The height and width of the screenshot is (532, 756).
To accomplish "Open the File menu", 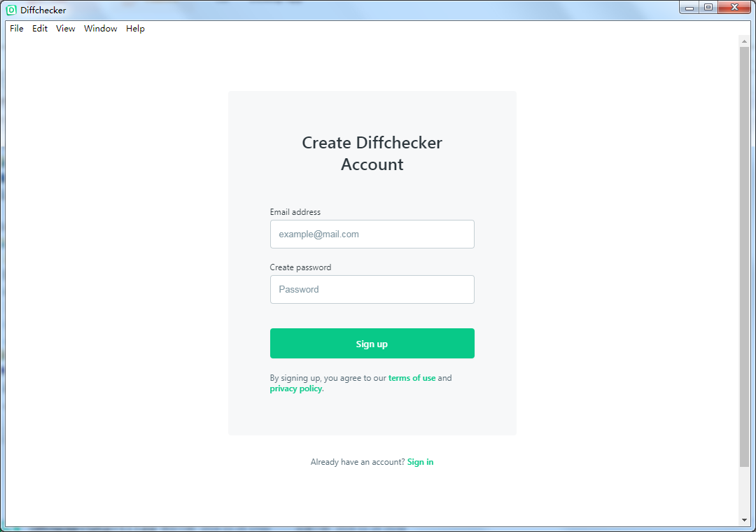I will point(16,29).
